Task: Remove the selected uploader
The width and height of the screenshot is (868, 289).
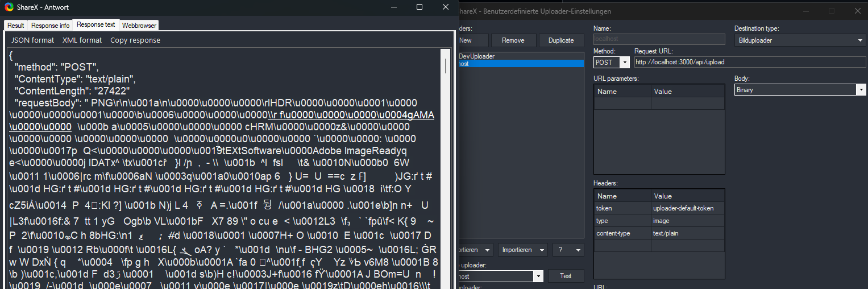Action: 513,40
